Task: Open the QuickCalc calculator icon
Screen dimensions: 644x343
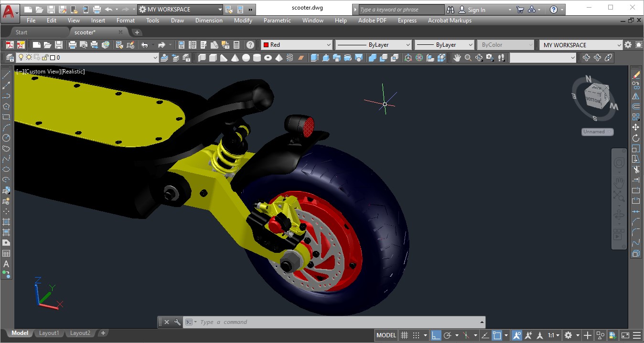Action: [x=236, y=45]
